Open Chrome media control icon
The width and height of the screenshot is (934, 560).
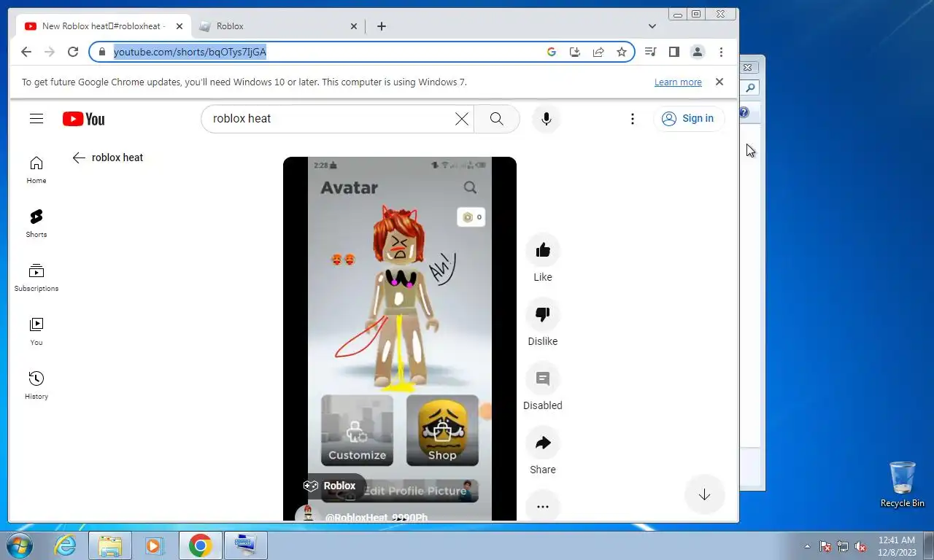[651, 52]
